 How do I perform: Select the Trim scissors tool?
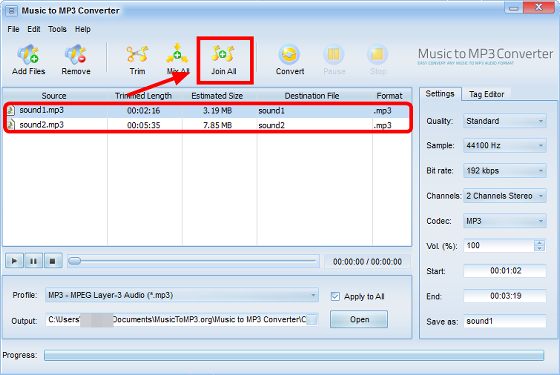pos(138,54)
